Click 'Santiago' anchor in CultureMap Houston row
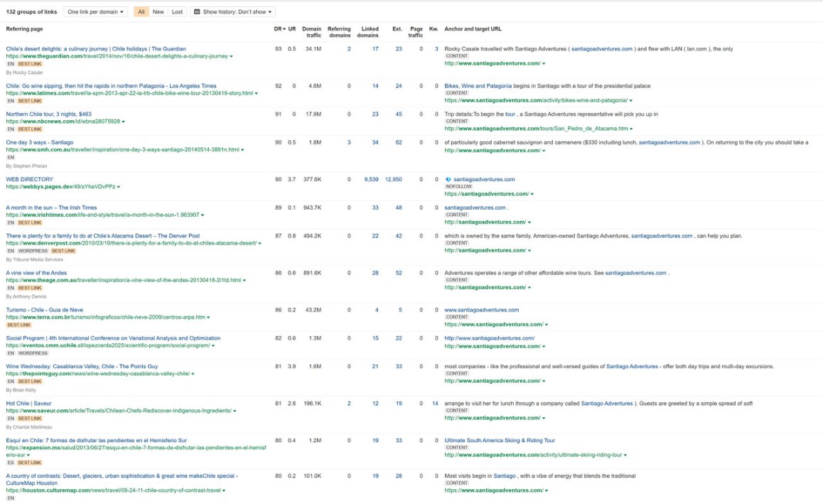 505,476
